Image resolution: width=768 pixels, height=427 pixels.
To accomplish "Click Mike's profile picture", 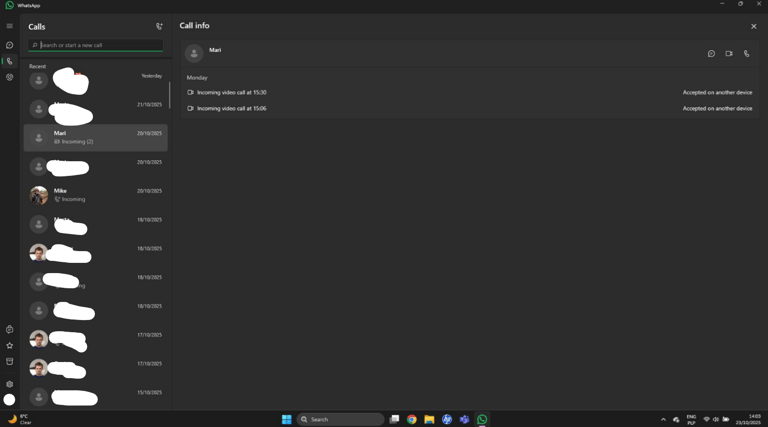I will pyautogui.click(x=39, y=195).
